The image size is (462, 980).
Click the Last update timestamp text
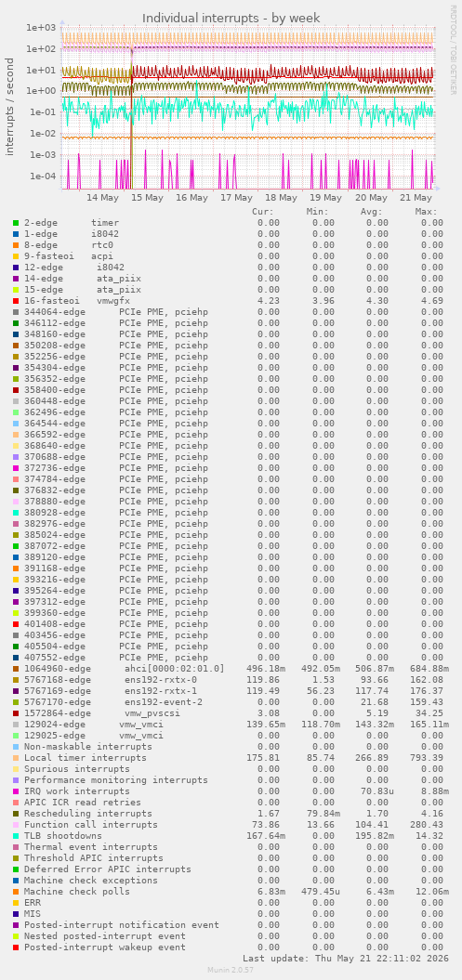pyautogui.click(x=343, y=959)
